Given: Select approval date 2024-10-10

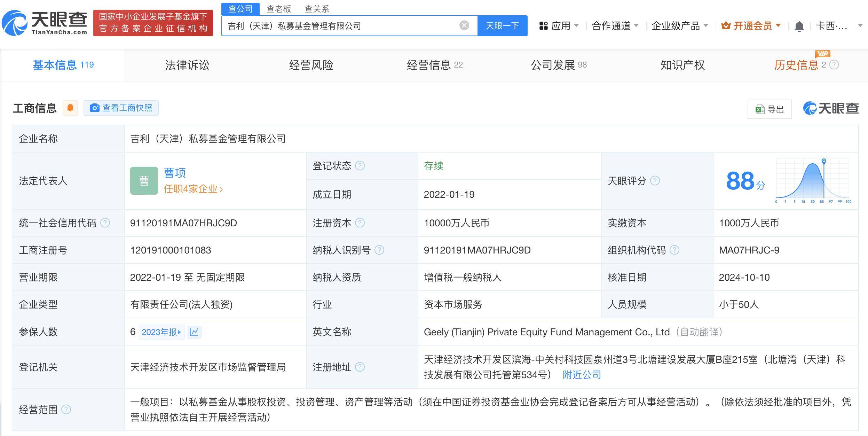Looking at the screenshot, I should coord(744,277).
